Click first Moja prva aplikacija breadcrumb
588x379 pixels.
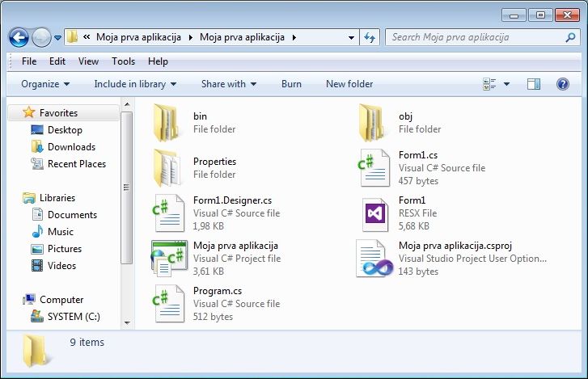pos(138,37)
